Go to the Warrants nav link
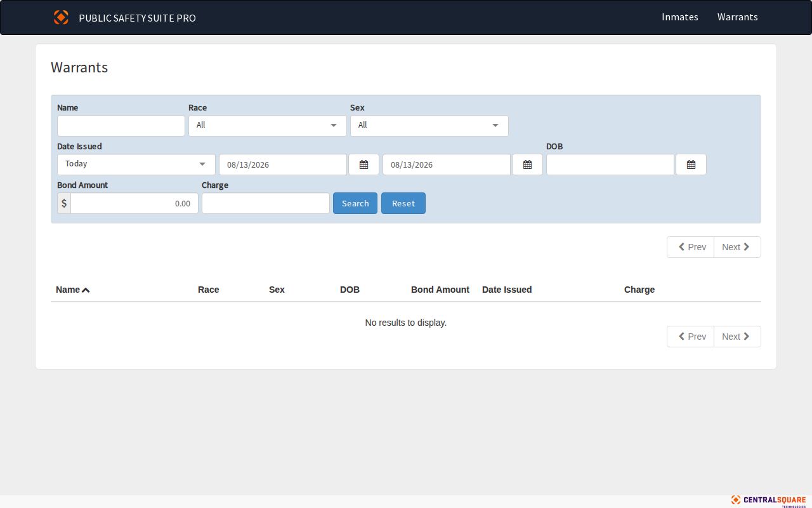Screen dimensions: 812x508 [x=737, y=17]
